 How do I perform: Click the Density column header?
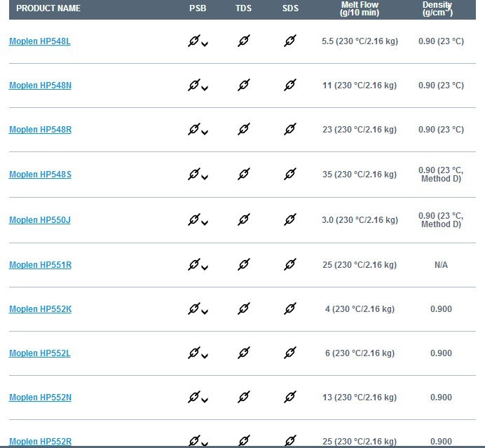[437, 8]
